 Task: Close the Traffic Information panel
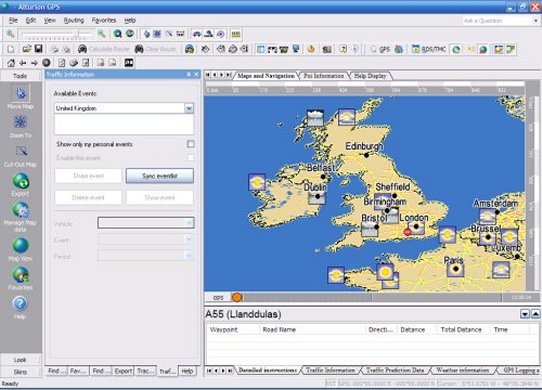point(196,75)
